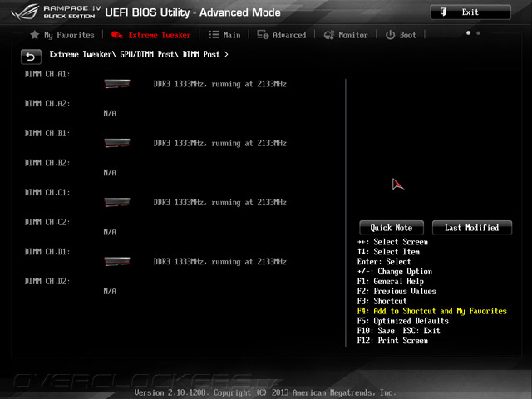Click the DIMM CH.D1: label
The image size is (532, 399).
47,251
